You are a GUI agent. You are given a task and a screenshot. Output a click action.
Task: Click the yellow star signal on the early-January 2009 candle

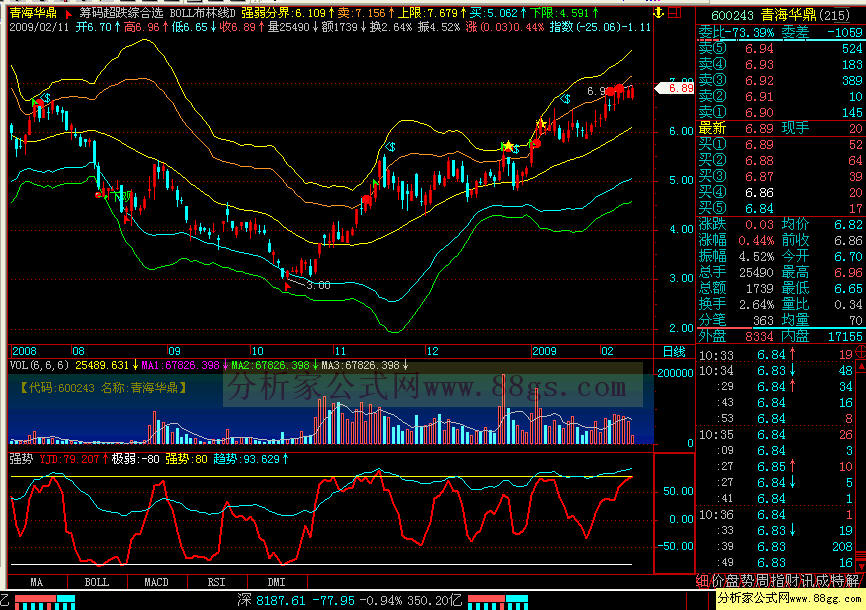pyautogui.click(x=541, y=124)
